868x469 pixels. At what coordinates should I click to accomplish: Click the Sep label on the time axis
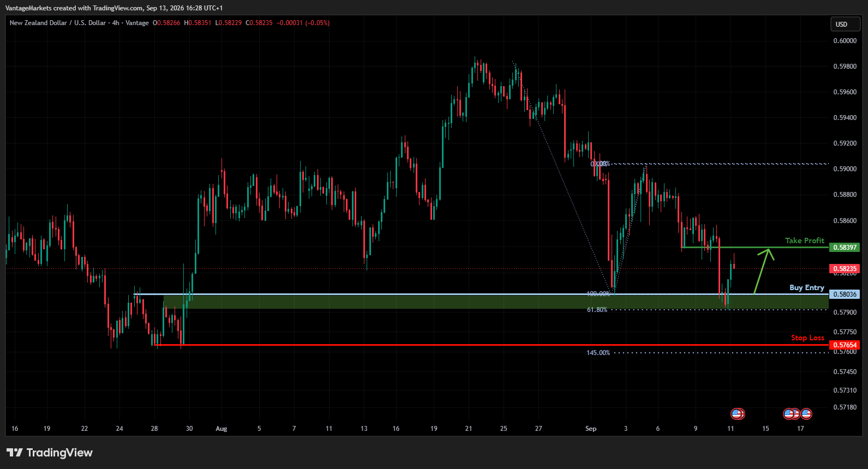pos(591,429)
